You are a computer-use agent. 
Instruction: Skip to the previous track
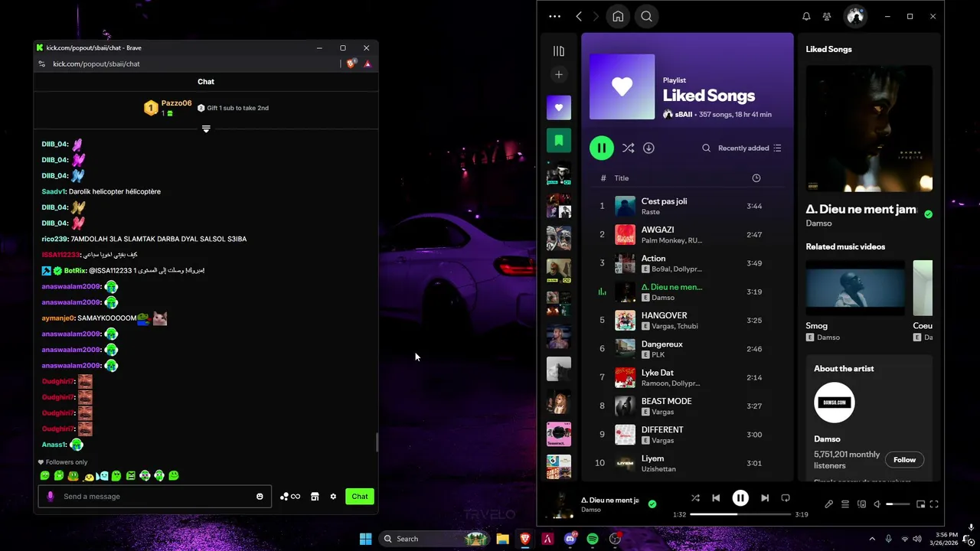pyautogui.click(x=716, y=497)
